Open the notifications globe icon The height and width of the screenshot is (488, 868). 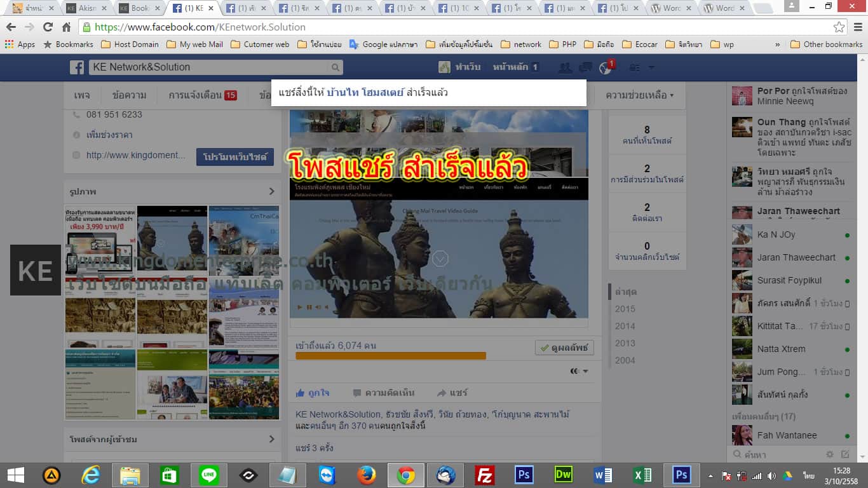[x=604, y=67]
